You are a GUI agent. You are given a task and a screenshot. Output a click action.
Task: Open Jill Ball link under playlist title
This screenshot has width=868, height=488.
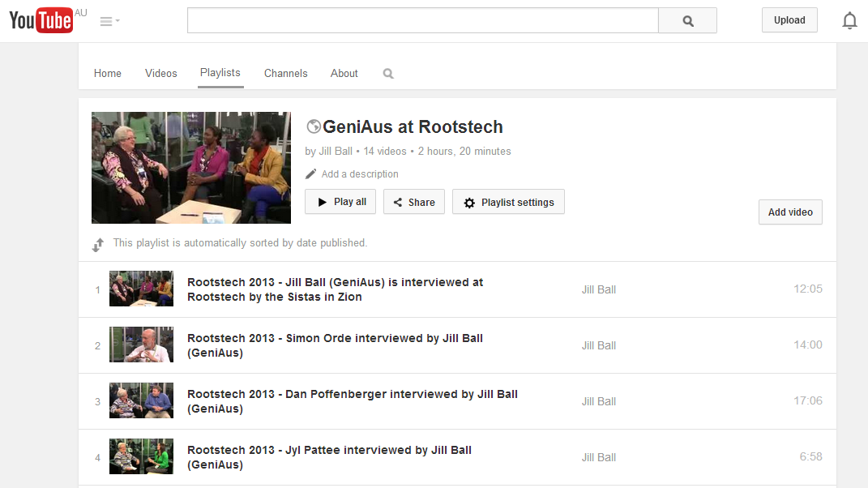pos(336,152)
